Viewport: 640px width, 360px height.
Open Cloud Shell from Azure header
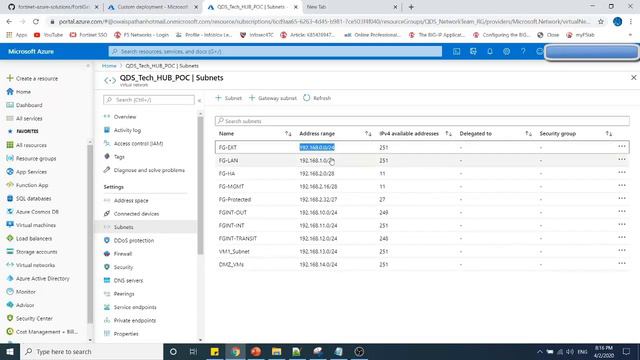tap(456, 51)
